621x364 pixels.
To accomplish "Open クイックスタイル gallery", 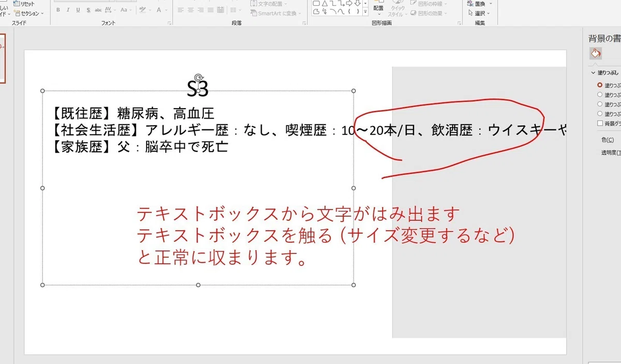I will coord(397,9).
